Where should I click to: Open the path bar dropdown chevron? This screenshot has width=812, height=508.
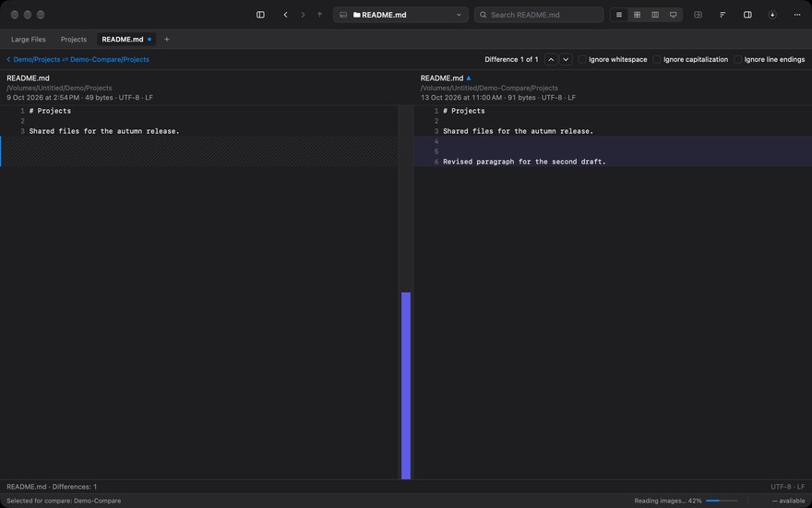tap(459, 15)
